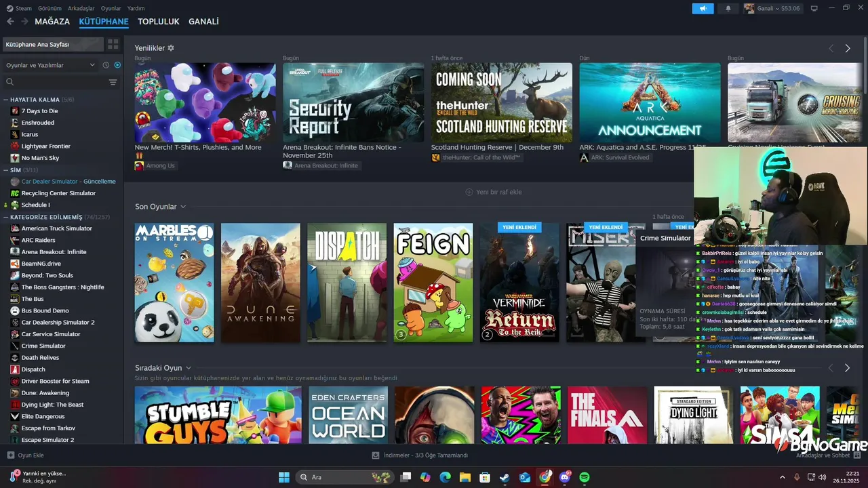Go back with the left arrow
The image size is (868, 488).
click(10, 22)
